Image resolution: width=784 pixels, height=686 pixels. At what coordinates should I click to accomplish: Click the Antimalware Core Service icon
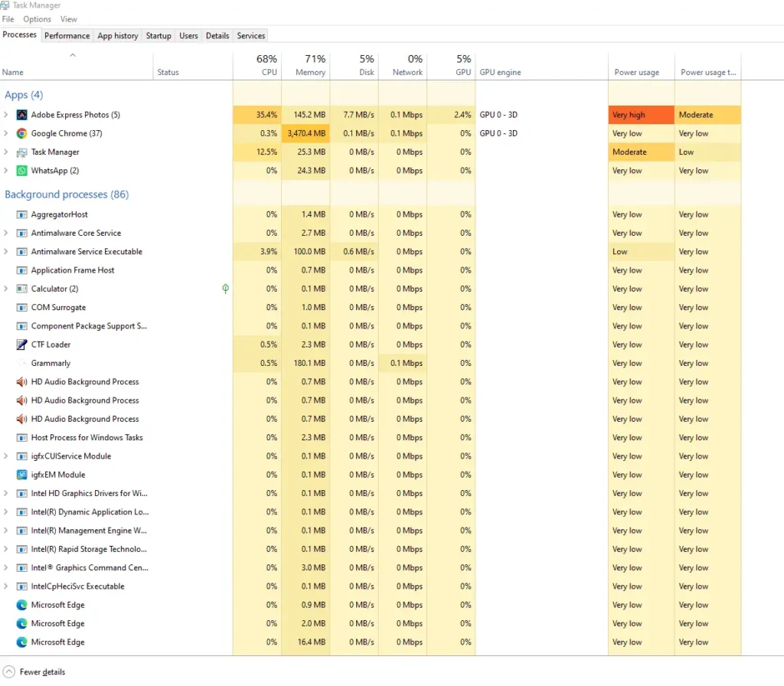click(x=21, y=233)
